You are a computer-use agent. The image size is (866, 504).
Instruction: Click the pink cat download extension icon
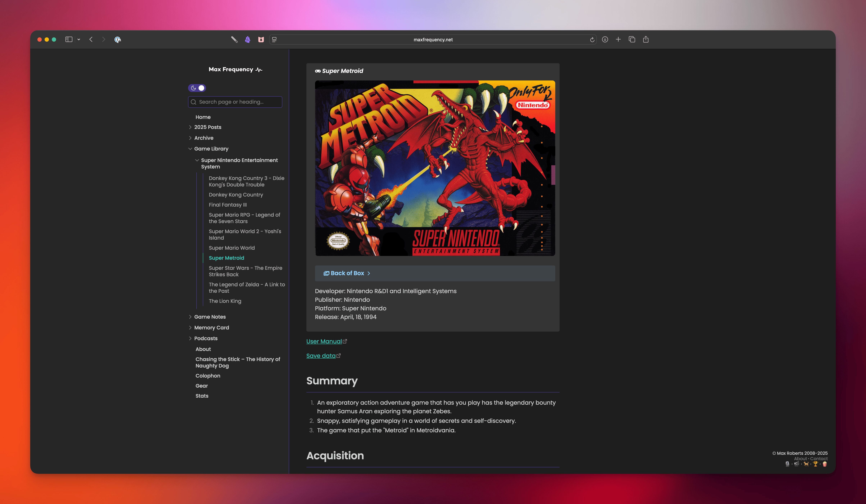coord(261,40)
